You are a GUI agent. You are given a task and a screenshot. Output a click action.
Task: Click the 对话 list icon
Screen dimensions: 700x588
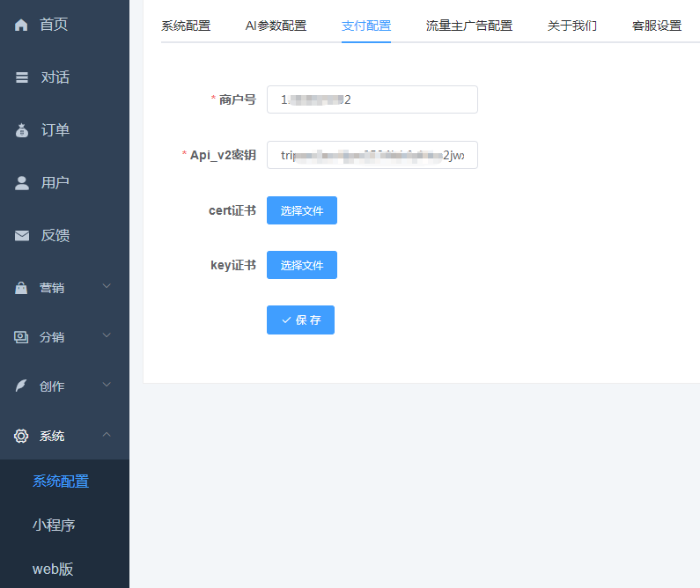click(x=22, y=77)
